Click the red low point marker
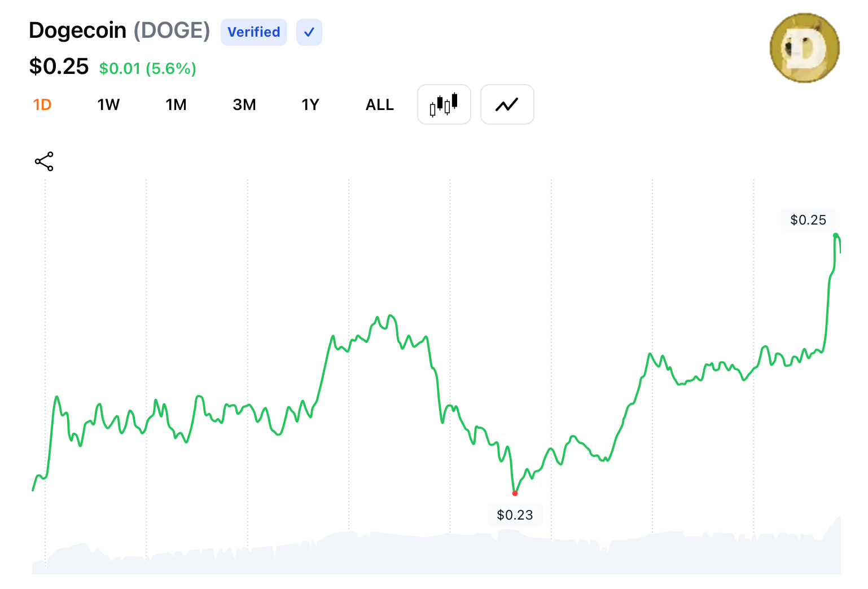Image resolution: width=868 pixels, height=589 pixels. [515, 494]
